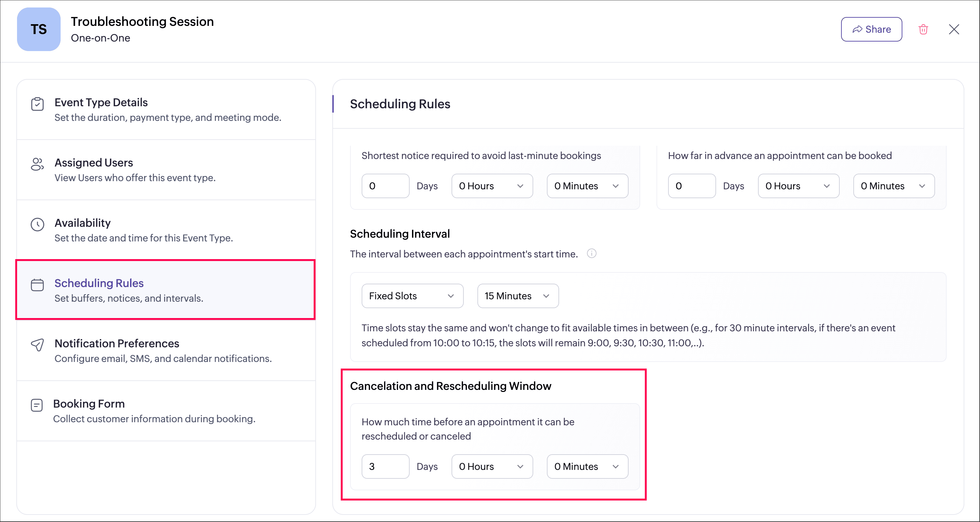This screenshot has width=980, height=522.
Task: Click the Share button
Action: 871,29
